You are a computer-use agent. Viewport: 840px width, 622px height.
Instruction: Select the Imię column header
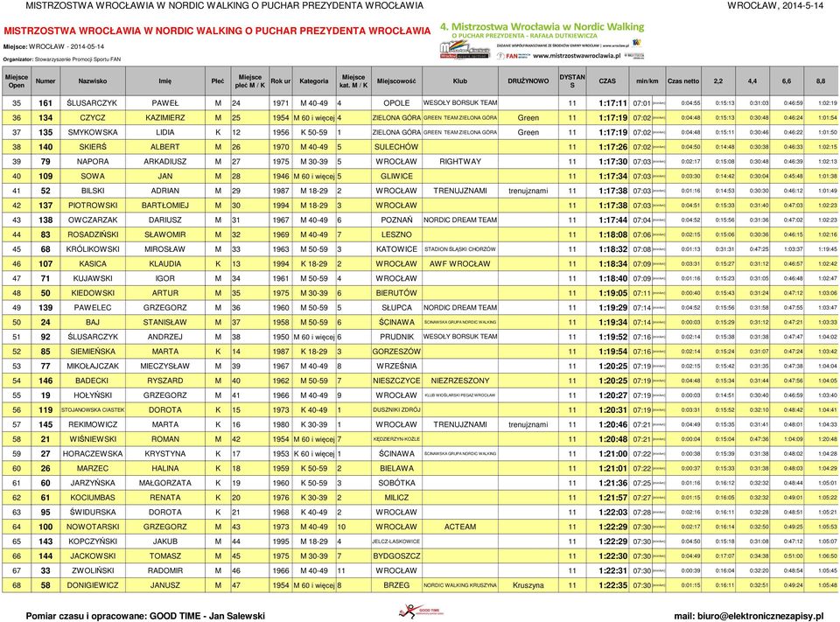pyautogui.click(x=165, y=81)
